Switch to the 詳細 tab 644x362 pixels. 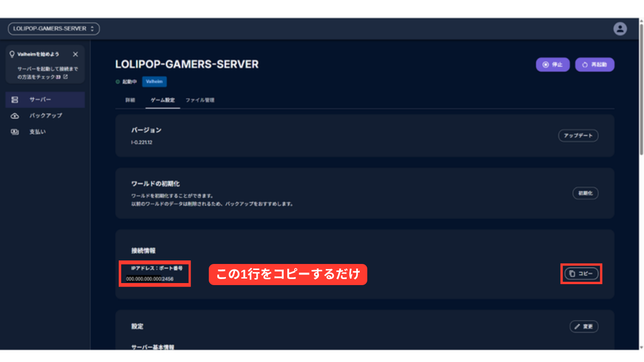130,100
